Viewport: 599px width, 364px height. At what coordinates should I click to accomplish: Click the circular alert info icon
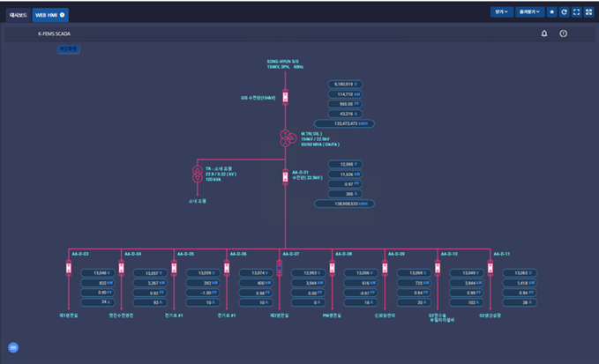563,33
